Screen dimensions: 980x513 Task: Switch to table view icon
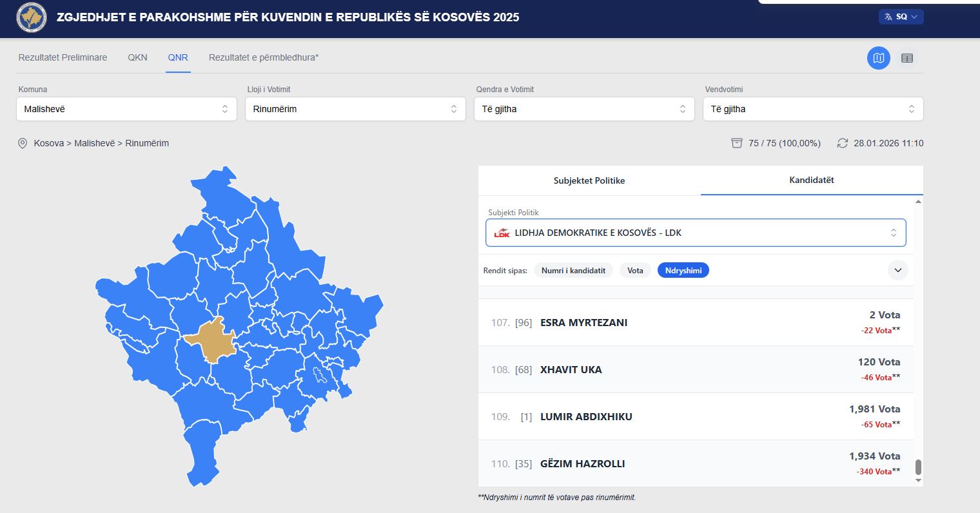coord(906,58)
